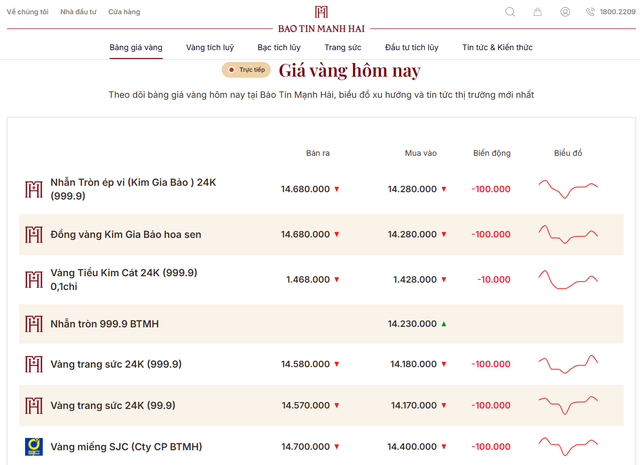Image resolution: width=640 pixels, height=465 pixels.
Task: Select Vàng trang sức 24K (99.9) name
Action: (113, 405)
